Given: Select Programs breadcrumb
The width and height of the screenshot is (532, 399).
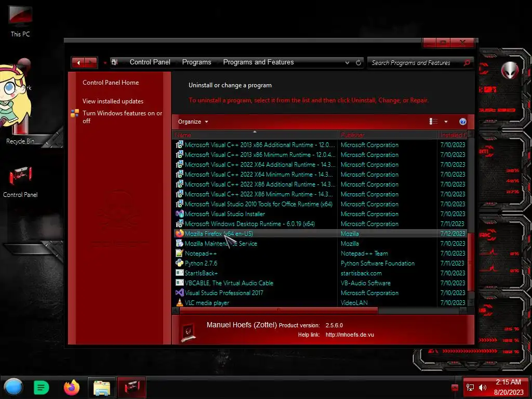Looking at the screenshot, I should click(196, 62).
